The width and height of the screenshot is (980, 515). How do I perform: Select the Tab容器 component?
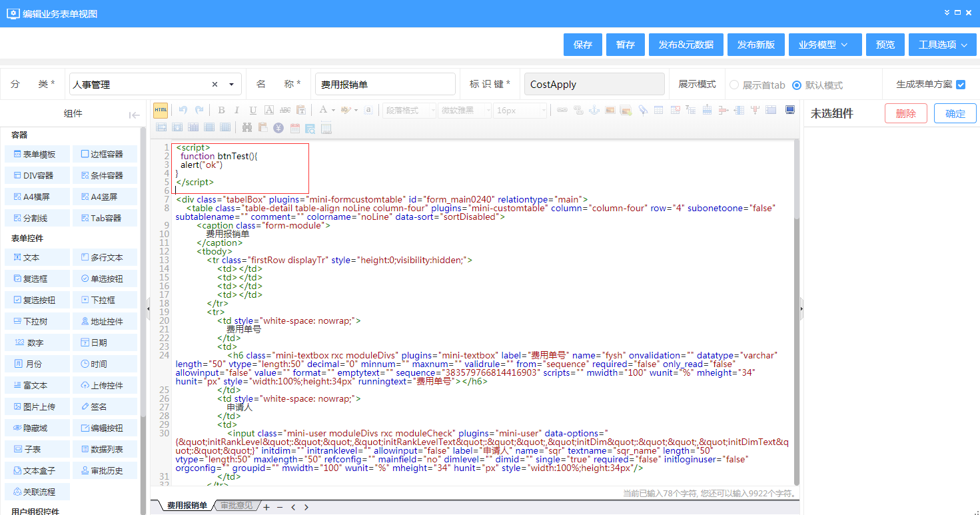pos(105,218)
